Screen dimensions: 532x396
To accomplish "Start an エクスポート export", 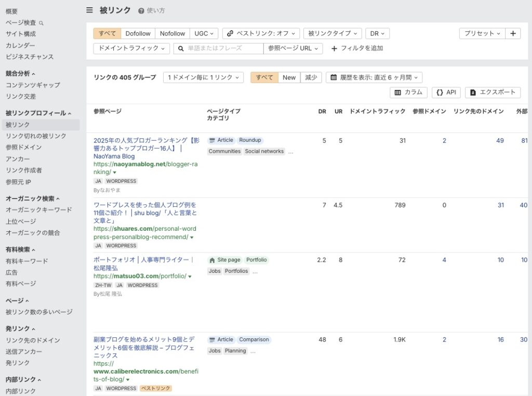I will click(x=492, y=93).
